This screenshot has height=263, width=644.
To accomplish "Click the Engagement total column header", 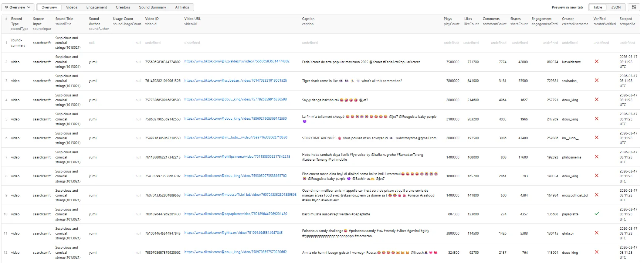I will tap(545, 21).
